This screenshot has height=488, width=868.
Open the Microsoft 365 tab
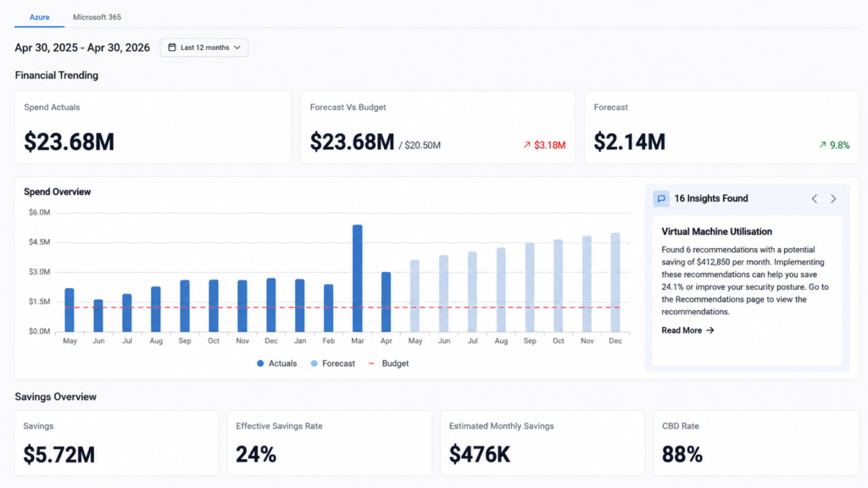(97, 17)
